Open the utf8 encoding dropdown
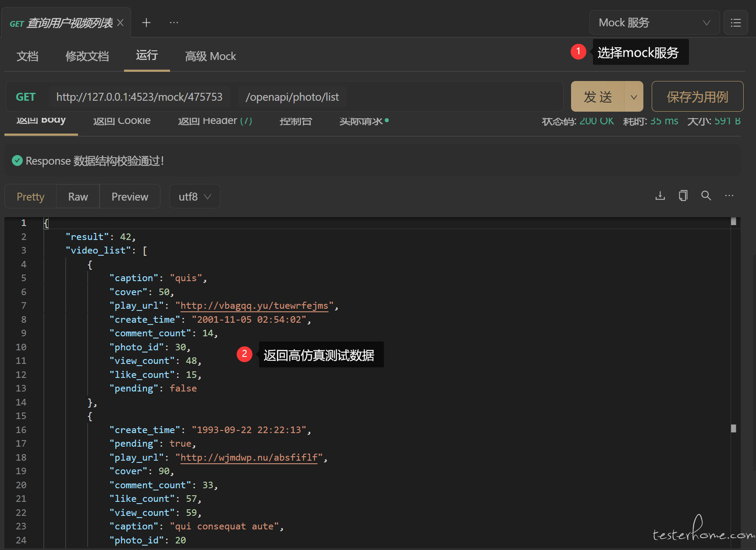 (195, 197)
